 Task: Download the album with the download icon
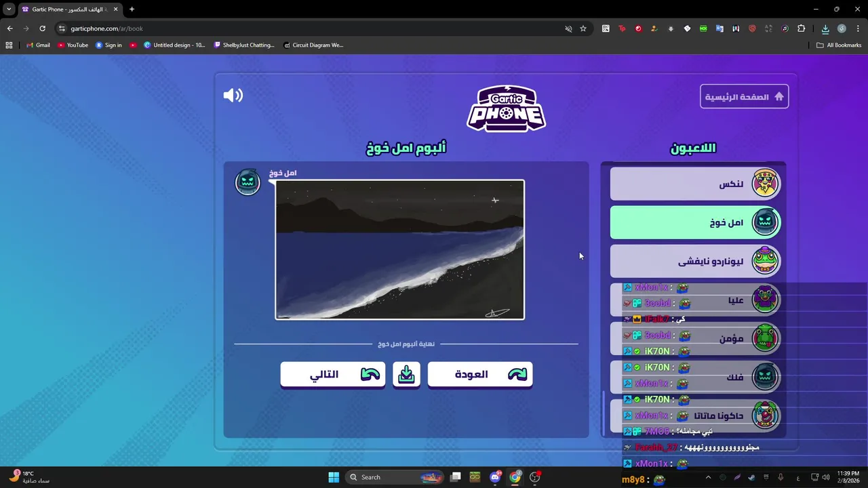406,374
